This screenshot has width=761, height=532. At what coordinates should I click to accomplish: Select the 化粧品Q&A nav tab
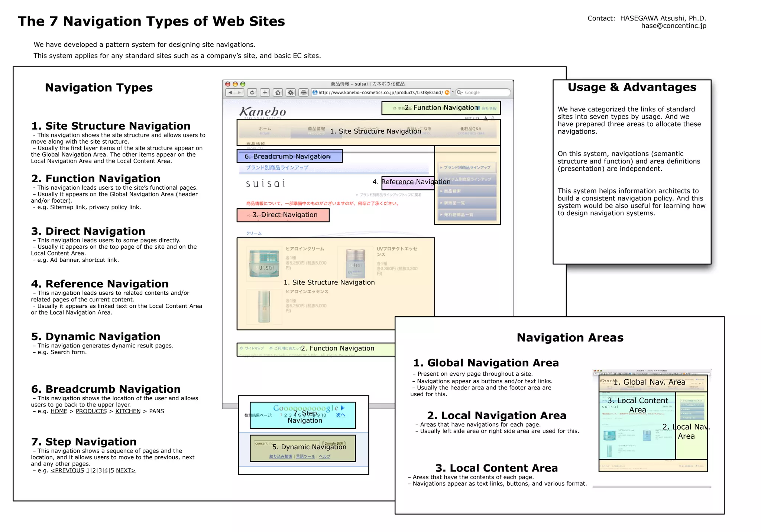(x=470, y=130)
